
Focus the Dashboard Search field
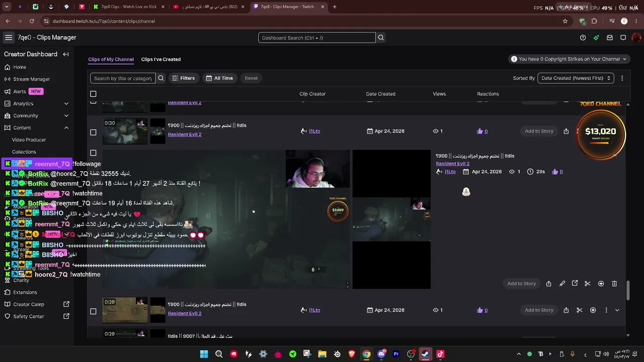coord(316,38)
